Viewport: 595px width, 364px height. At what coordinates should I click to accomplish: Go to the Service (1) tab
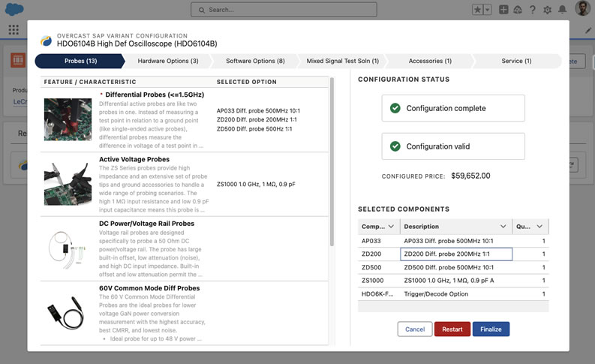tap(516, 61)
